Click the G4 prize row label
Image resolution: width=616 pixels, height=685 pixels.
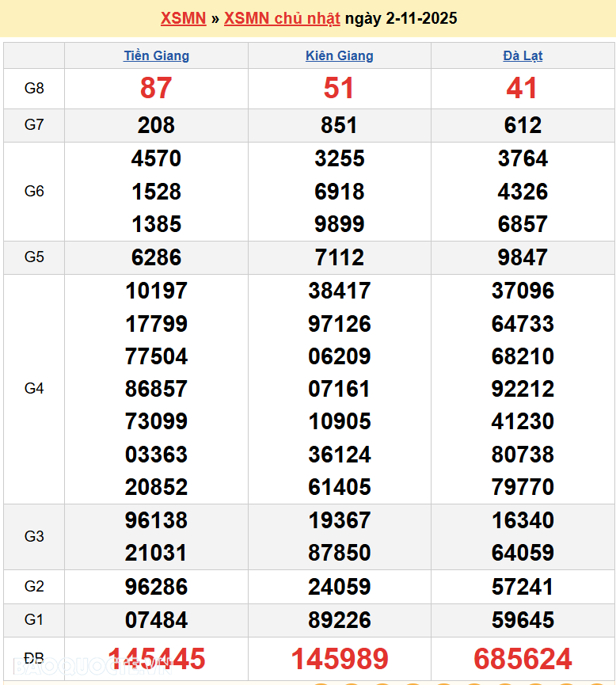pyautogui.click(x=34, y=388)
